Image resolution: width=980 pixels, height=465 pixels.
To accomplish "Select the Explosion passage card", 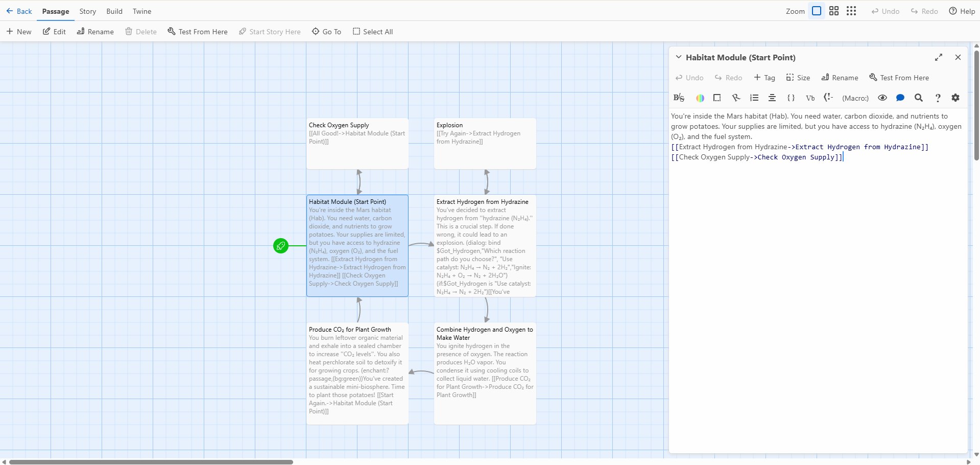I will click(485, 143).
